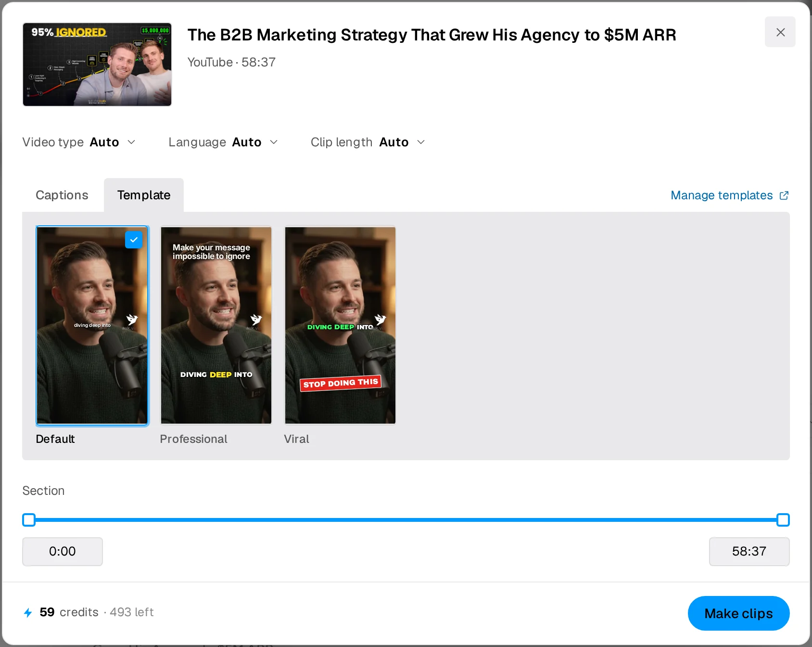Click the Viral template label

(x=296, y=439)
